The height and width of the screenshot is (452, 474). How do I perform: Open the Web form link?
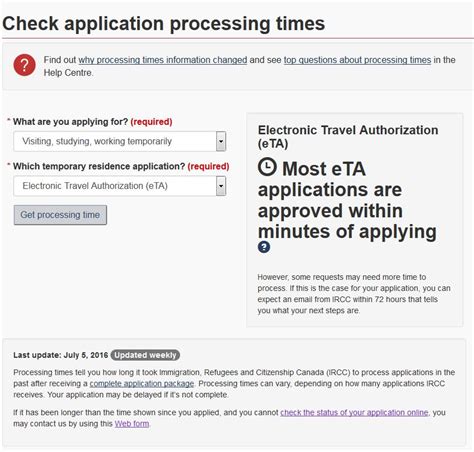point(132,424)
